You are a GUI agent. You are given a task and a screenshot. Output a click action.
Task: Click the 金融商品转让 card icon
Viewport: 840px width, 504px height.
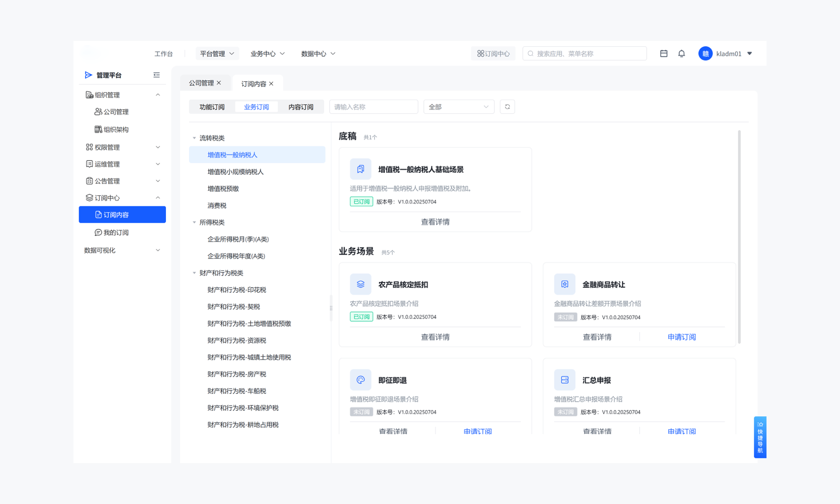point(564,284)
